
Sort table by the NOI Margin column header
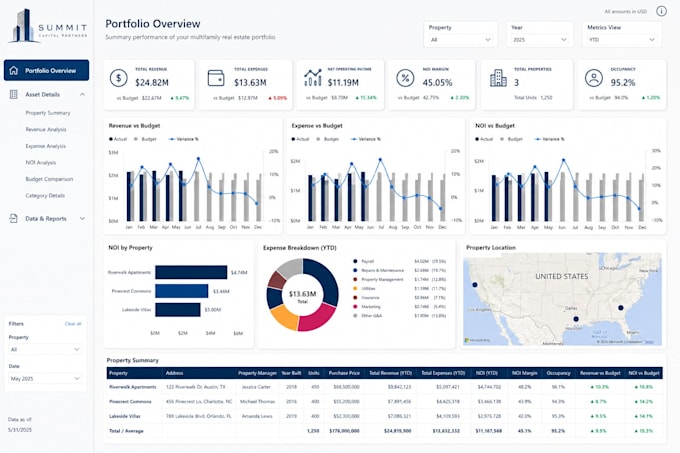(524, 373)
